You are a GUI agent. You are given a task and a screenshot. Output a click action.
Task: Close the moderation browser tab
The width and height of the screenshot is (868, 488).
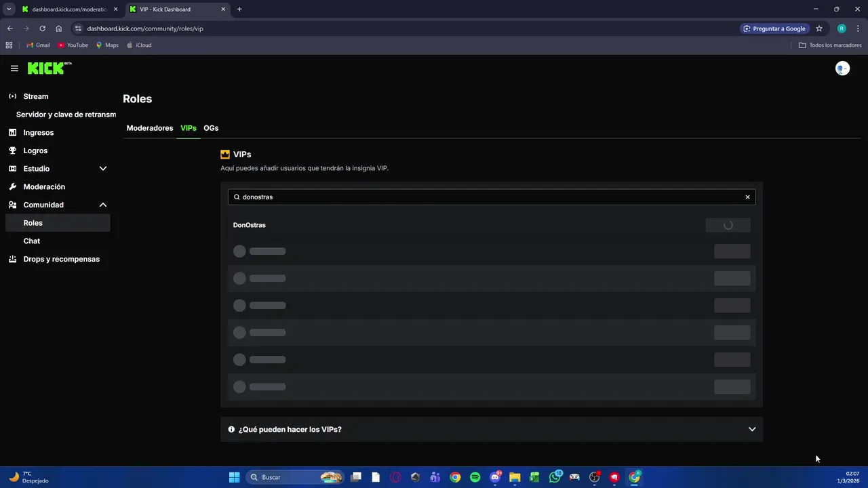(x=115, y=9)
